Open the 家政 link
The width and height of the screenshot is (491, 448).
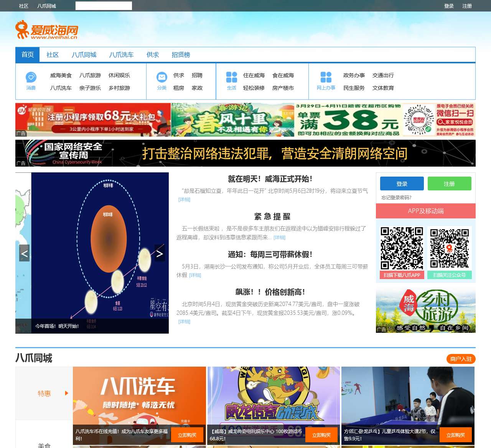(197, 88)
